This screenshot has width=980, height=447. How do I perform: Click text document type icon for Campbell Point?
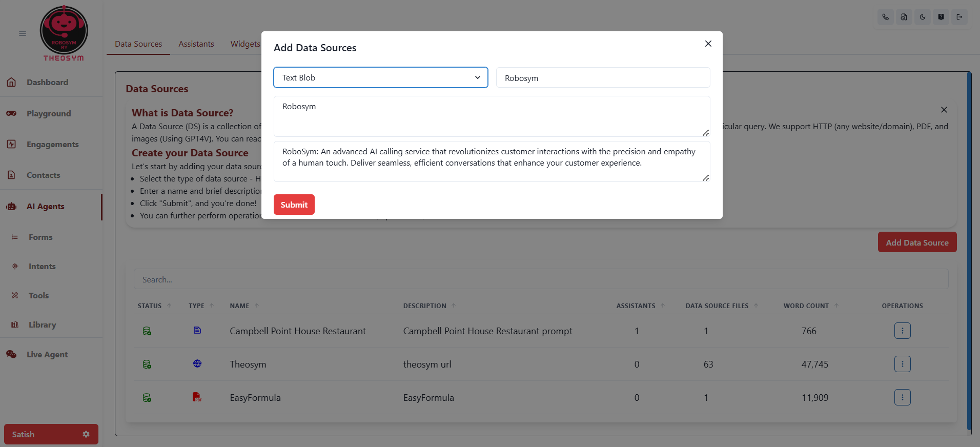pos(197,330)
